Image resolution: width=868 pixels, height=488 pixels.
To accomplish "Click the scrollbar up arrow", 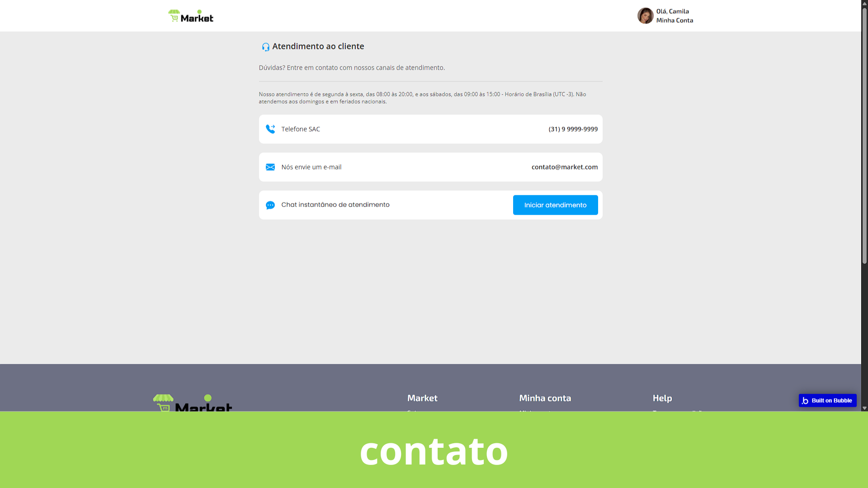I will [x=864, y=3].
